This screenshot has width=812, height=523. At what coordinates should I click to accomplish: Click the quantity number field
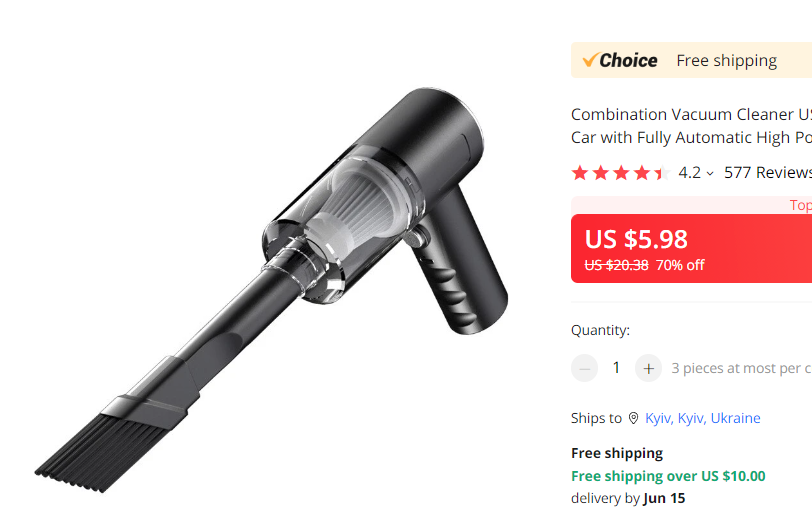616,368
